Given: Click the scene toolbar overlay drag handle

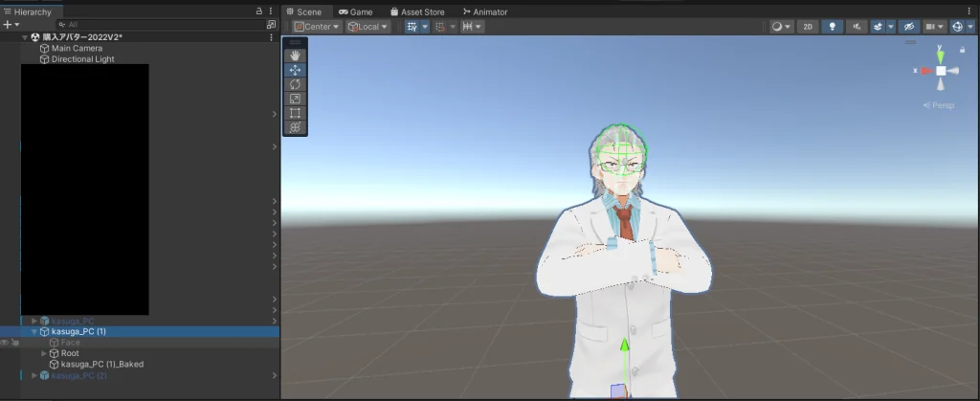Looking at the screenshot, I should coord(295,42).
